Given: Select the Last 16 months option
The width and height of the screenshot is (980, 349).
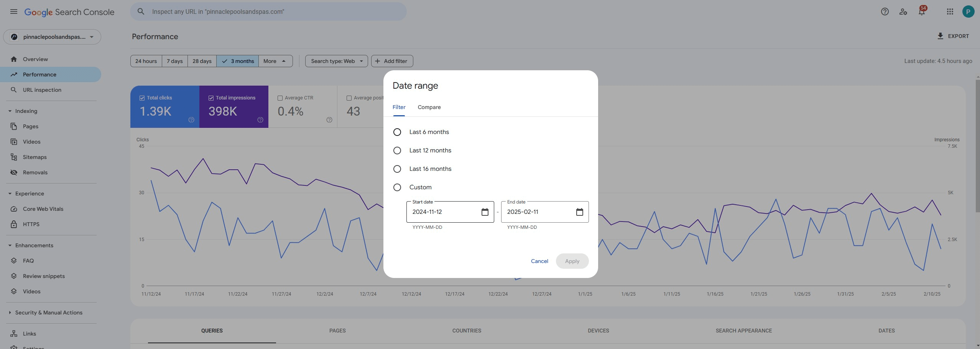Looking at the screenshot, I should coord(397,169).
